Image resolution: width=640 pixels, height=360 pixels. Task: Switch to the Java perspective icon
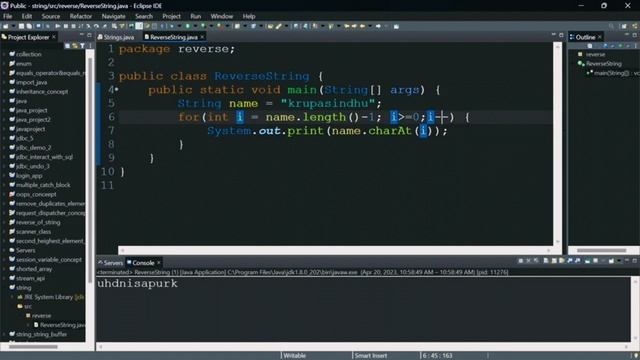pyautogui.click(x=635, y=26)
